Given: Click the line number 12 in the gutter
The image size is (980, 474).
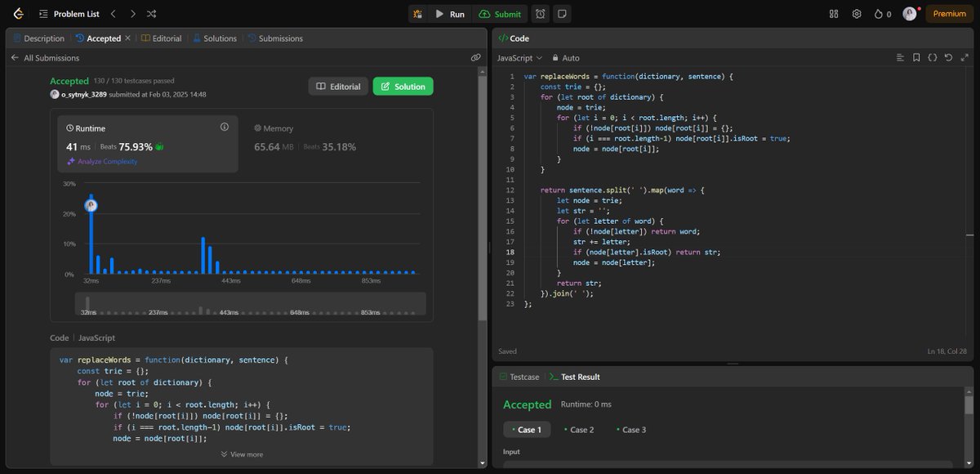Looking at the screenshot, I should [x=510, y=190].
